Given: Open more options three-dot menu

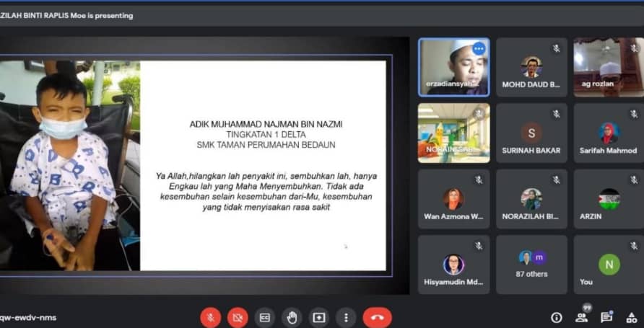Looking at the screenshot, I should coord(347,317).
